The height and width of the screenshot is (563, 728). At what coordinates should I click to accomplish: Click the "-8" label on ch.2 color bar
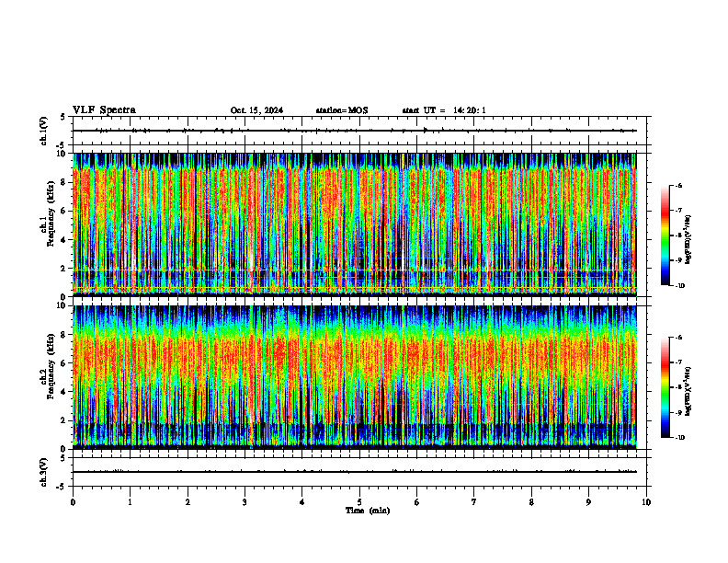[678, 387]
